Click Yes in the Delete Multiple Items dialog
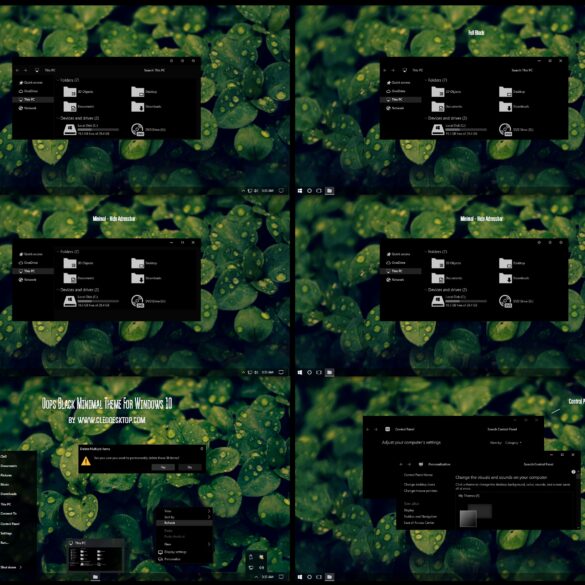Screen dimensions: 585x585 [x=163, y=467]
